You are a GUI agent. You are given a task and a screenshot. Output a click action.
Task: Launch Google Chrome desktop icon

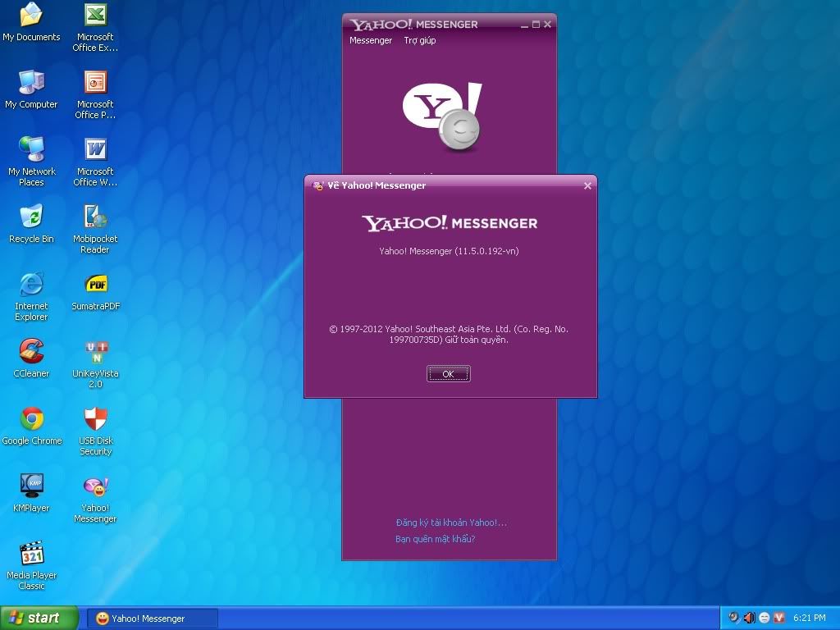coord(32,426)
